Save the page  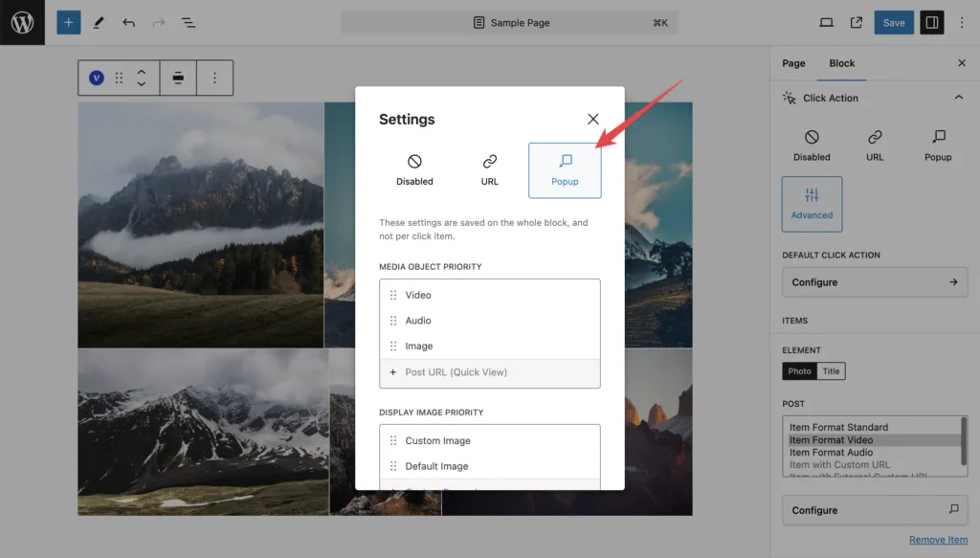893,23
